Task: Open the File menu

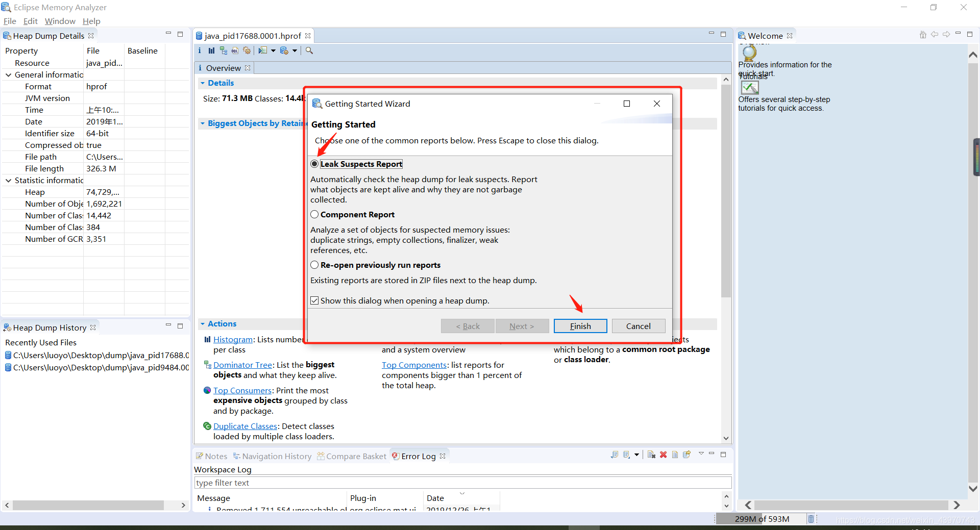Action: [x=10, y=21]
